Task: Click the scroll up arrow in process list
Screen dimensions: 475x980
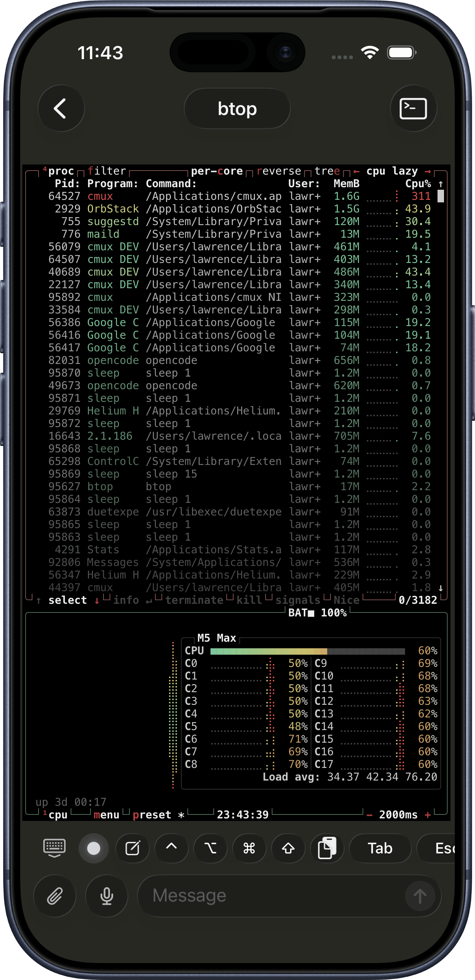Action: point(441,184)
